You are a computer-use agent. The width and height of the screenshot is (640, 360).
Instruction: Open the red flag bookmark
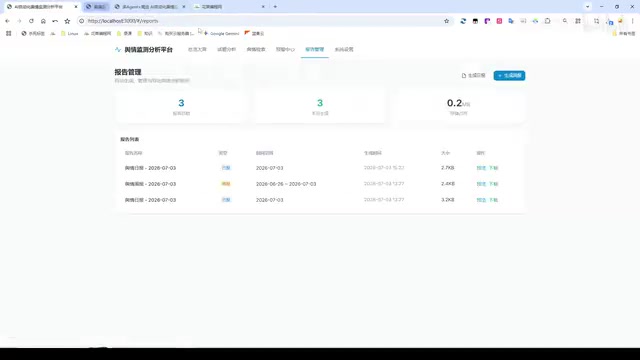(x=254, y=33)
